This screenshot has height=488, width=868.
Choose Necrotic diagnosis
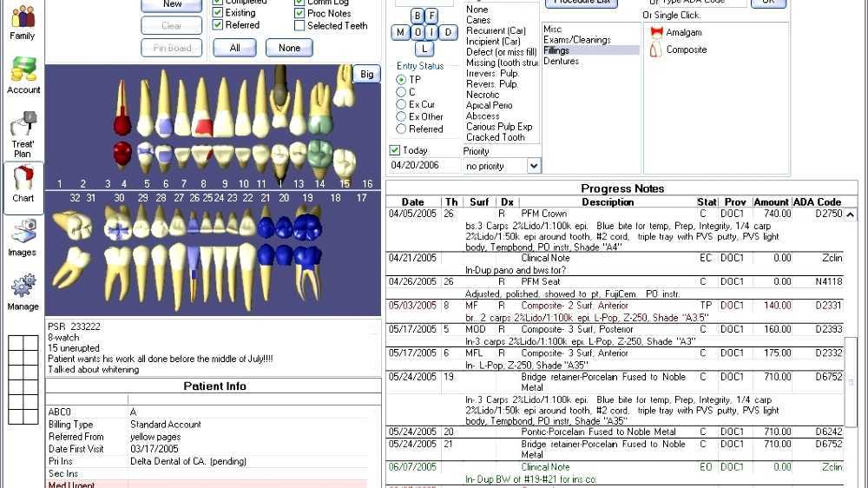click(483, 95)
